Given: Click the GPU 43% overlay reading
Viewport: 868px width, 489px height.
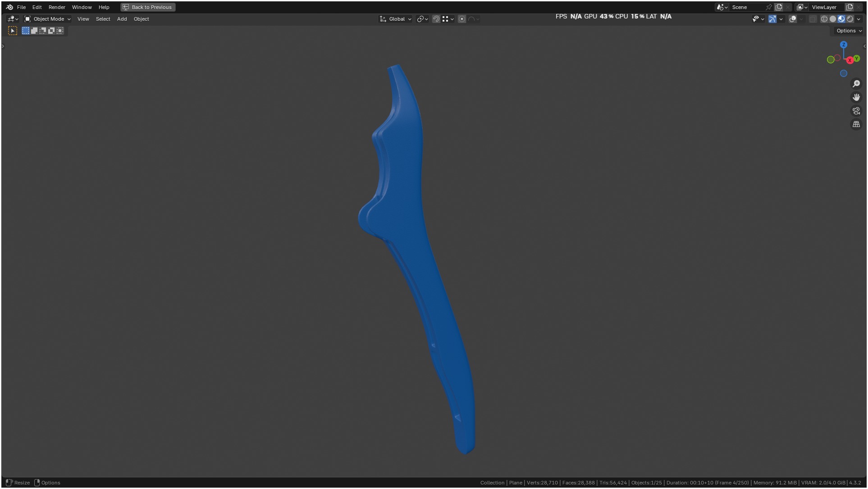Looking at the screenshot, I should click(598, 16).
